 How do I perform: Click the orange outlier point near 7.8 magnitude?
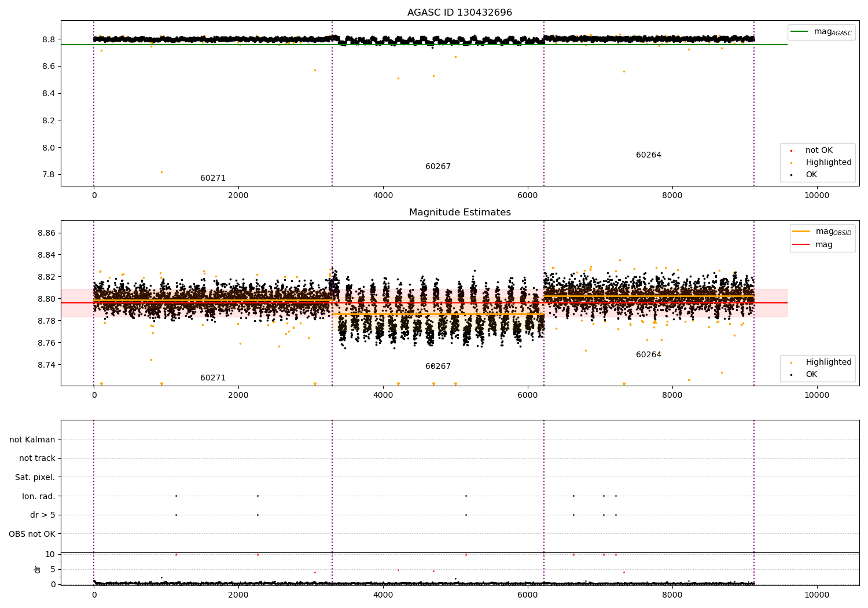coord(161,172)
